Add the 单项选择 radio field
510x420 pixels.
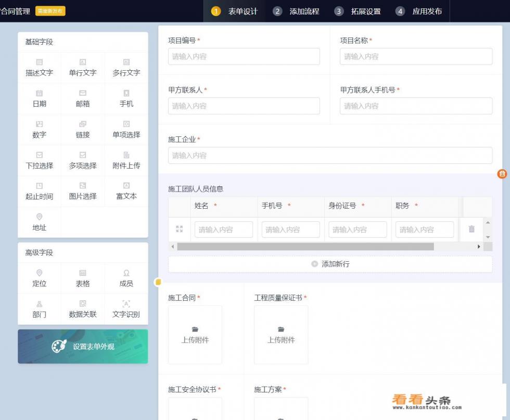126,130
